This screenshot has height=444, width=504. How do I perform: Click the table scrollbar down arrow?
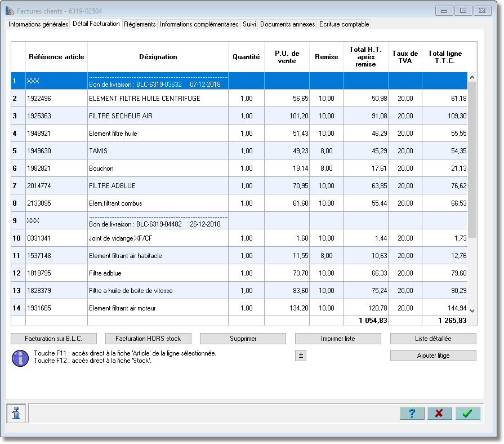coord(472,311)
